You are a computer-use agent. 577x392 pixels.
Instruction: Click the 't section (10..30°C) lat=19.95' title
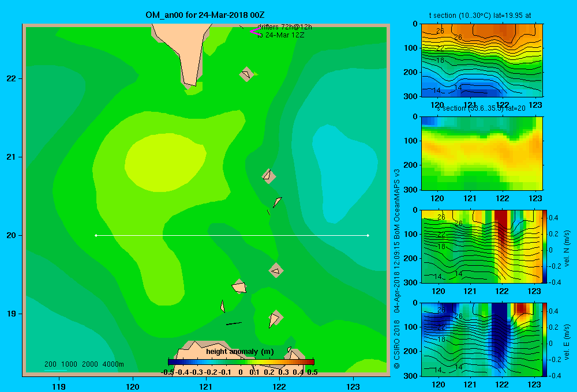[x=480, y=16]
